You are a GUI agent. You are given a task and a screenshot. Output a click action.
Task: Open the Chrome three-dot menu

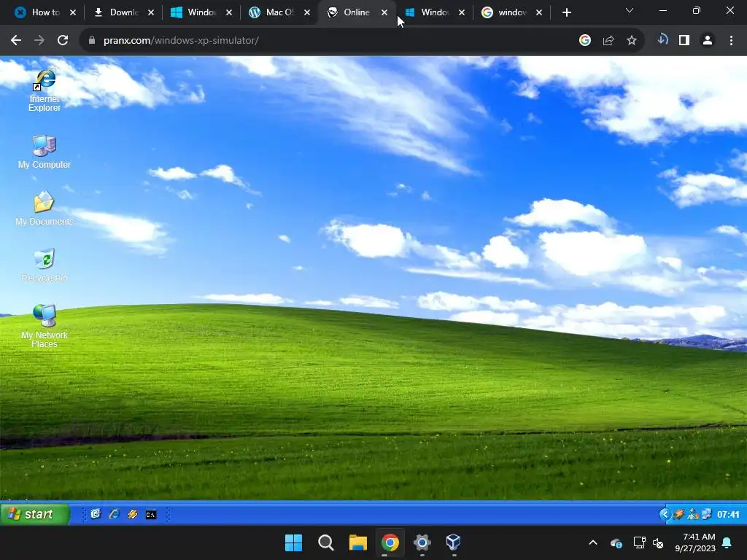pos(731,41)
